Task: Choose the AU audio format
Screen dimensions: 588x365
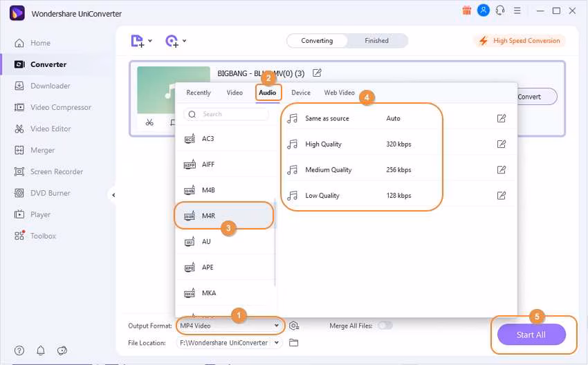Action: point(226,242)
